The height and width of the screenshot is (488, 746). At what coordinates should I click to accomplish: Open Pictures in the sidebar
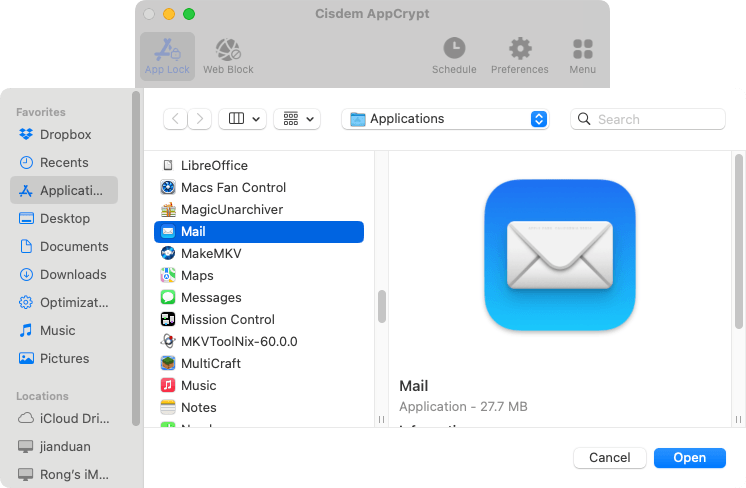click(x=64, y=359)
